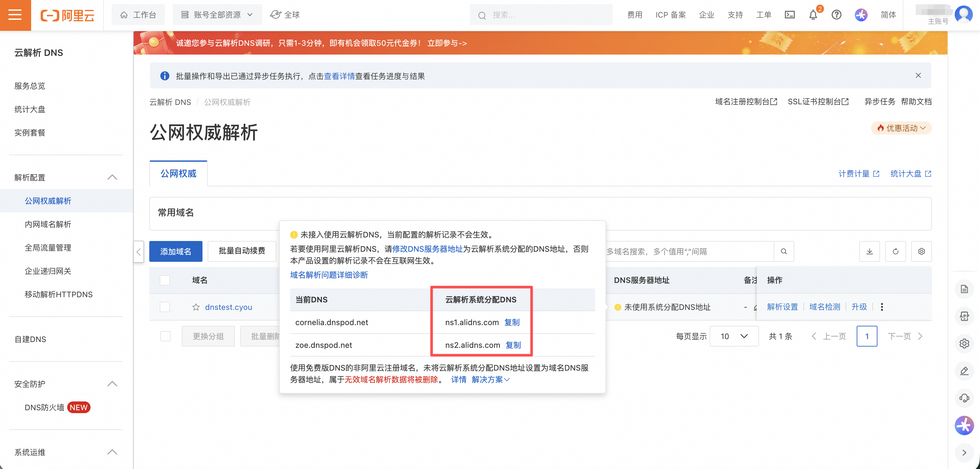Open table column settings gear
The width and height of the screenshot is (980, 469).
pos(921,251)
